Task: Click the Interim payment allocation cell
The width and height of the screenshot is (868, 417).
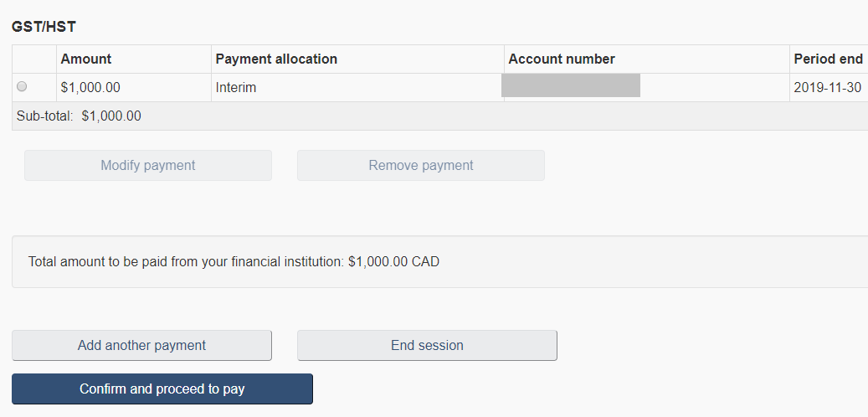Action: pos(236,87)
